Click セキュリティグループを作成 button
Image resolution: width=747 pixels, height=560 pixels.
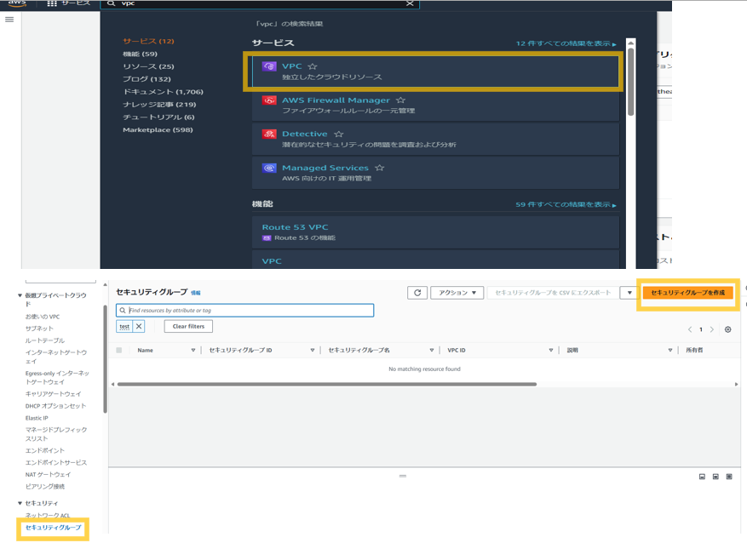[688, 293]
